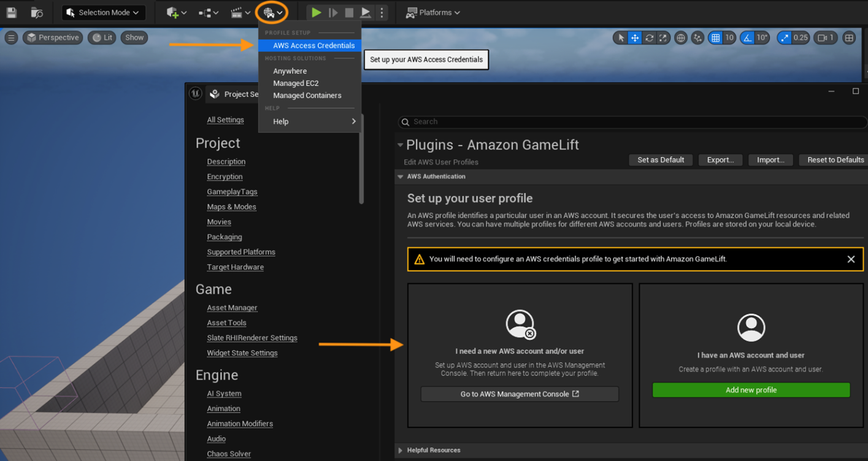The width and height of the screenshot is (868, 461).
Task: Open the Perspective view mode dropdown
Action: pos(53,37)
